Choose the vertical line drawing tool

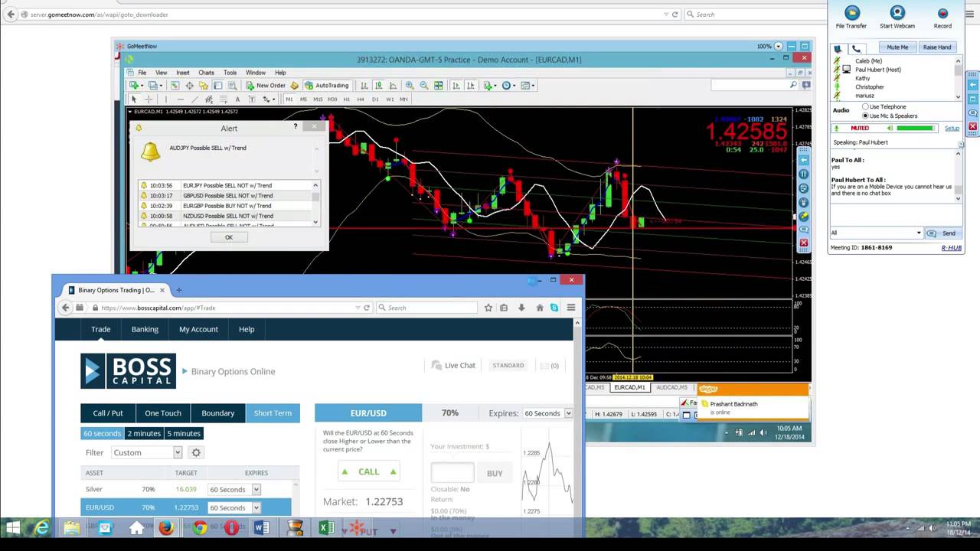point(165,99)
